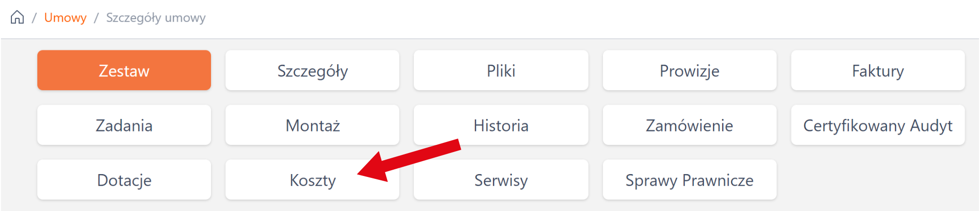Open the Szczegóły tab
Image resolution: width=980 pixels, height=211 pixels.
[x=312, y=70]
